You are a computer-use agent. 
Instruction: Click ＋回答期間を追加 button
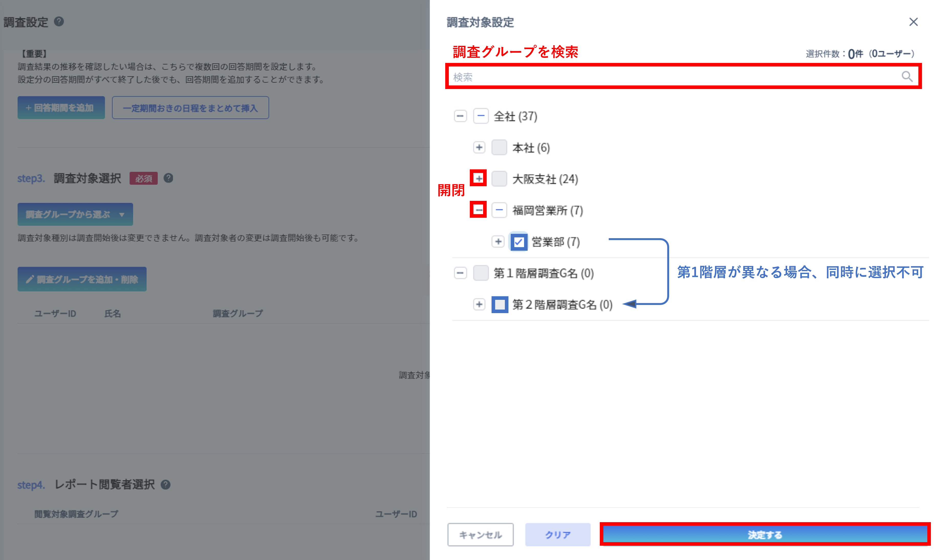click(61, 107)
